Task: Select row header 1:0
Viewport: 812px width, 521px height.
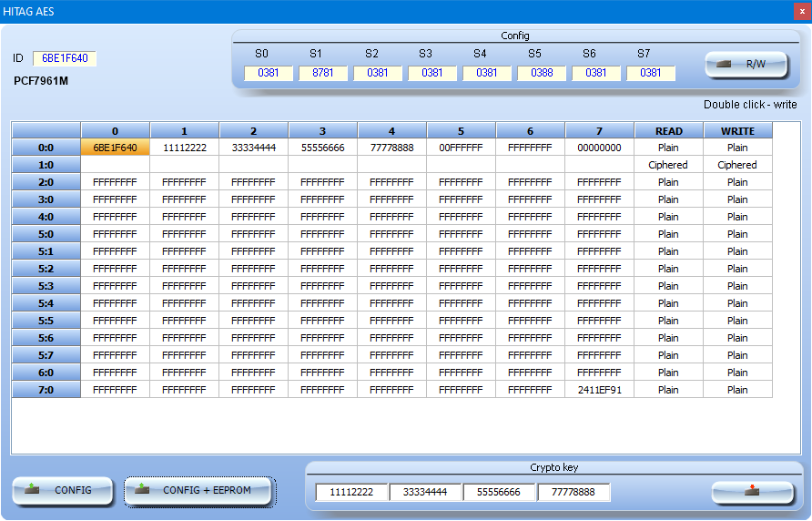Action: [46, 165]
